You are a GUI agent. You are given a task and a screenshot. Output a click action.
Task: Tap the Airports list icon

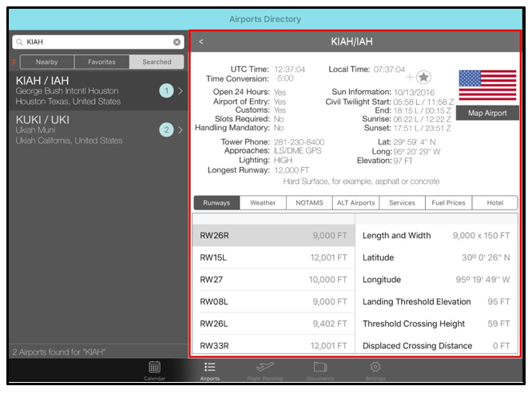pos(210,368)
